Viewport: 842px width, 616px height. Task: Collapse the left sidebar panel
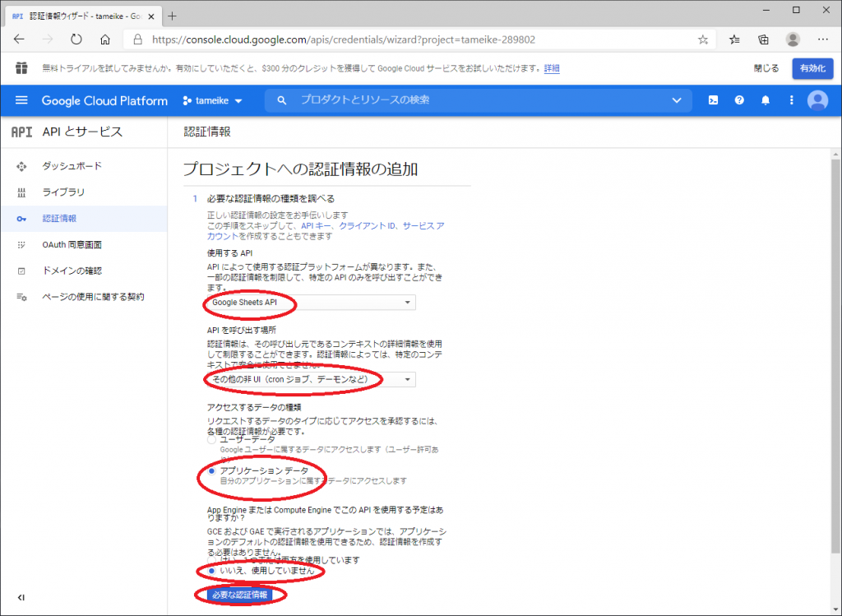pyautogui.click(x=21, y=598)
